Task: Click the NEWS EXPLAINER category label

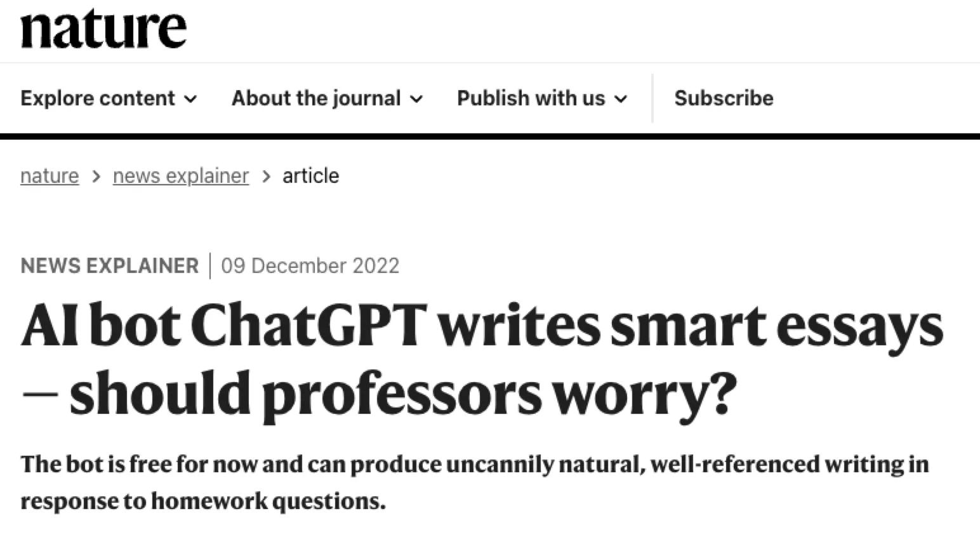Action: point(109,265)
